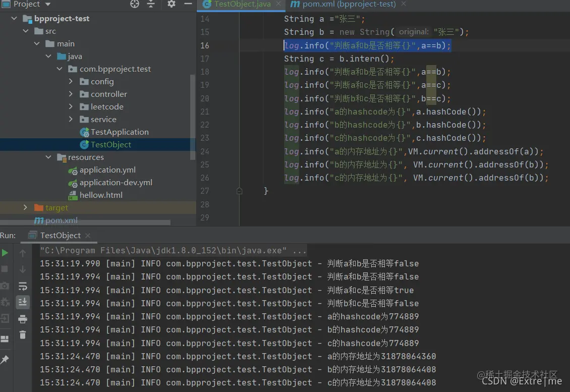
Task: Clear console with trash icon
Action: (x=23, y=334)
